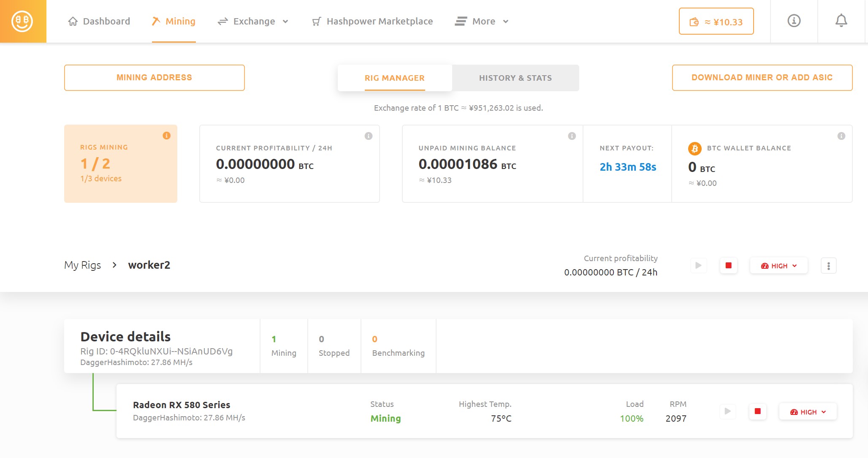Open the HIGH power mode dropdown for worker2
Viewport: 868px width, 458px height.
click(778, 265)
